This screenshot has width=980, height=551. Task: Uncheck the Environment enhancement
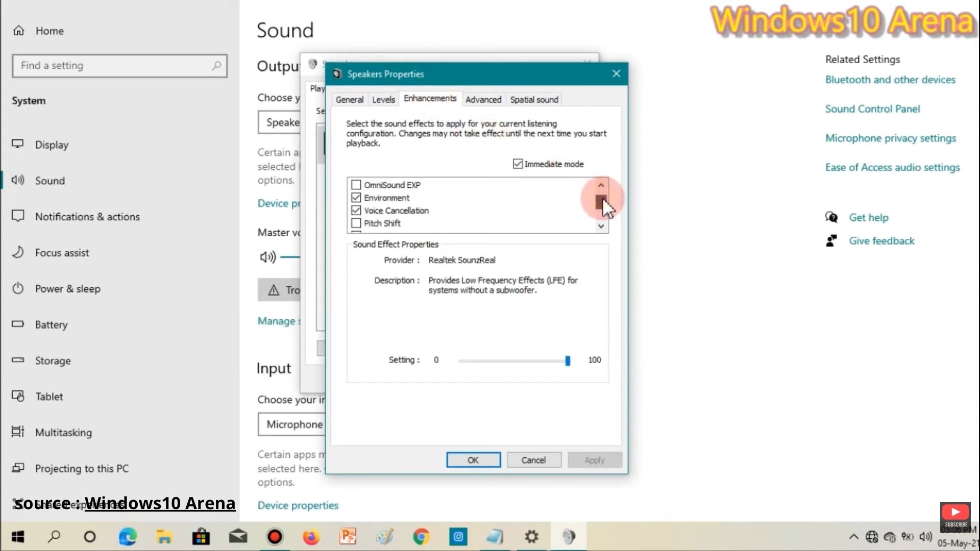(x=356, y=197)
